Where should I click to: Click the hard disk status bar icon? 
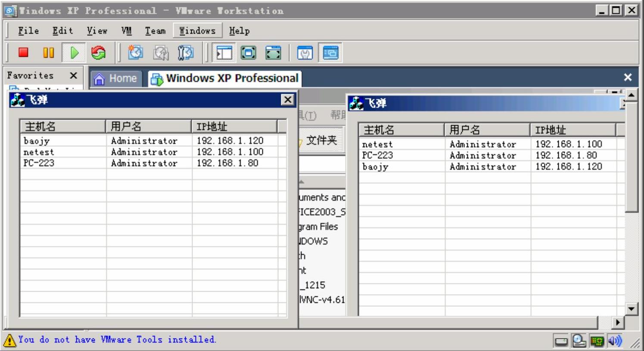561,342
